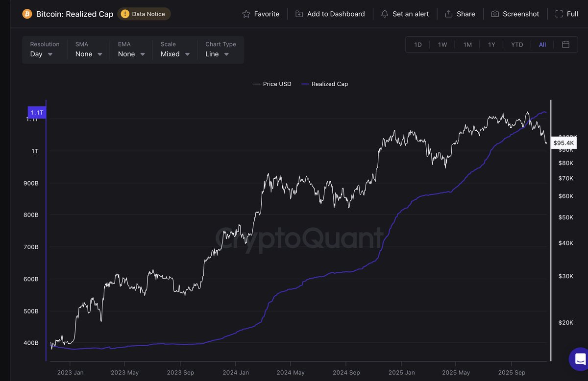
Task: Click the 2025 Sep x-axis label
Action: [x=512, y=373]
